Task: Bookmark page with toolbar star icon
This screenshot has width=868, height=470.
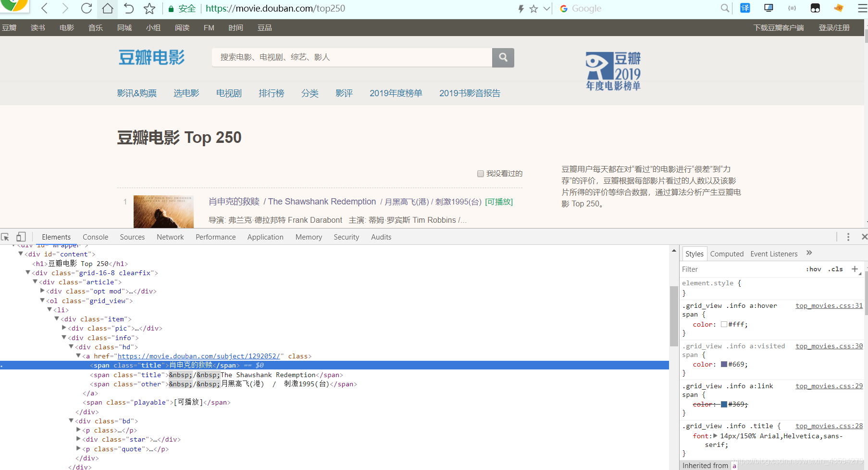Action: (x=149, y=8)
